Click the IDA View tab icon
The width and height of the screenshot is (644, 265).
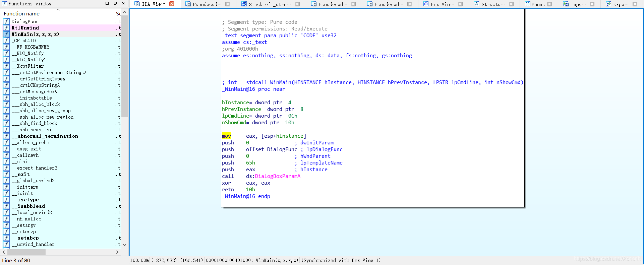(x=137, y=4)
